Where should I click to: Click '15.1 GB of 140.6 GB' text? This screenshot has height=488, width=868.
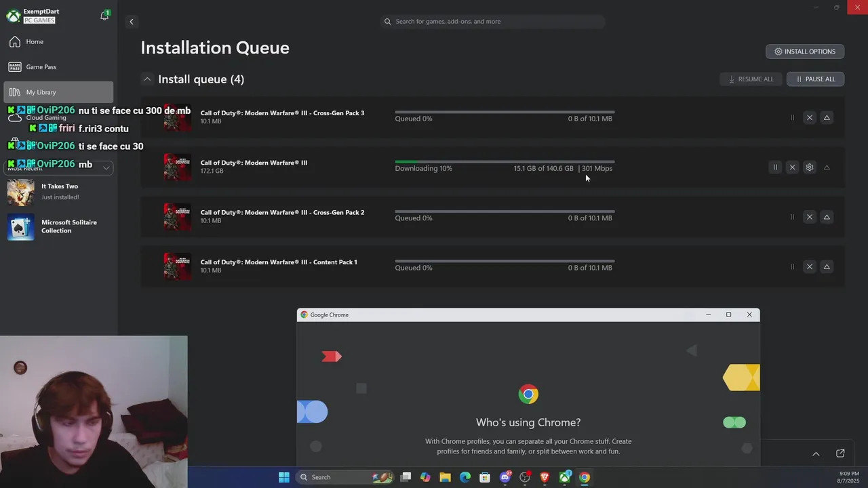point(543,168)
